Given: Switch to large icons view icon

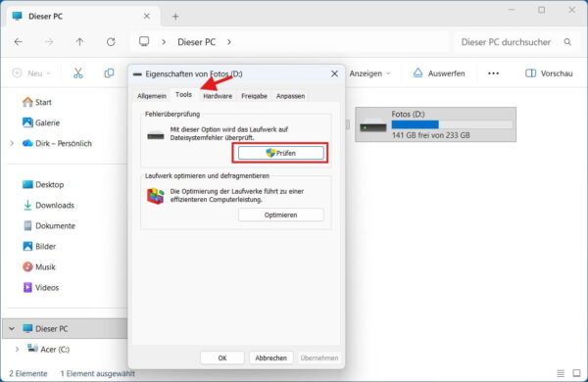Looking at the screenshot, I should coord(576,373).
